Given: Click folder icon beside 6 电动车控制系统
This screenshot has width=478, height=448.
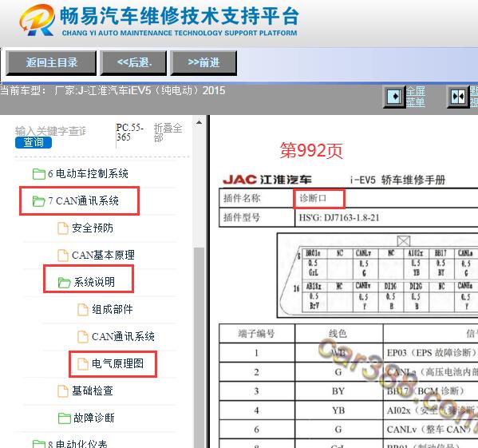Looking at the screenshot, I should (39, 174).
